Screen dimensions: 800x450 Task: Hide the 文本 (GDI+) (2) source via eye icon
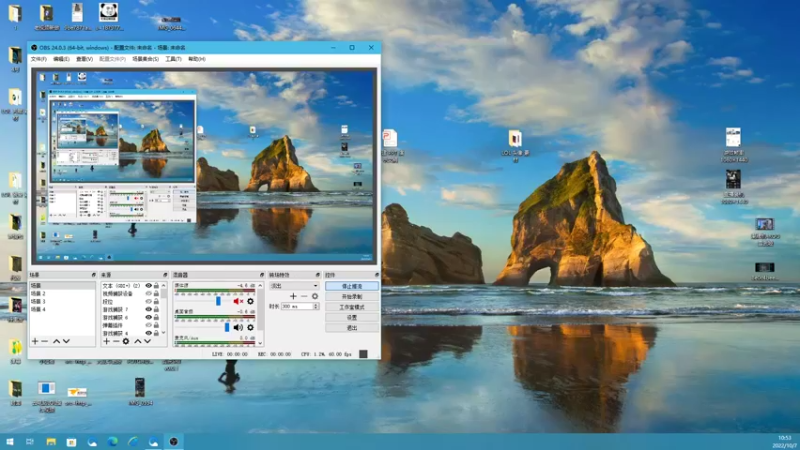pyautogui.click(x=148, y=286)
